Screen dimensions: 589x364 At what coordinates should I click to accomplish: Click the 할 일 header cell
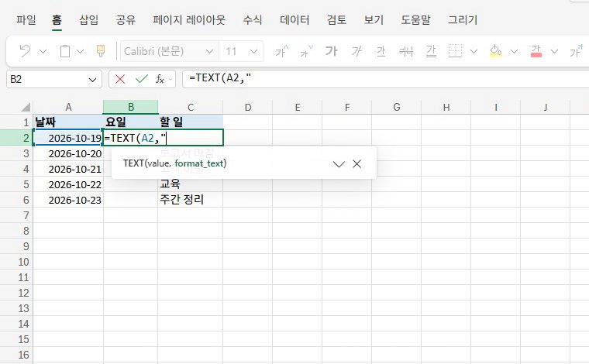pyautogui.click(x=191, y=122)
